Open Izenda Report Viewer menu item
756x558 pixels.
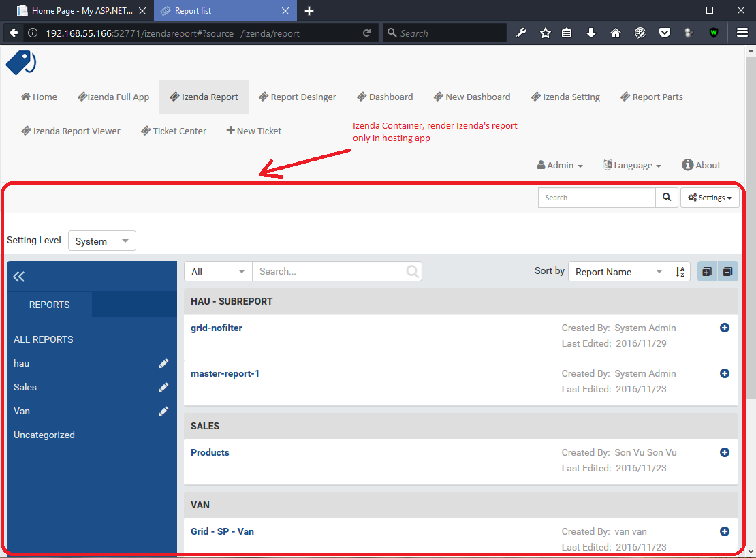[x=71, y=131]
